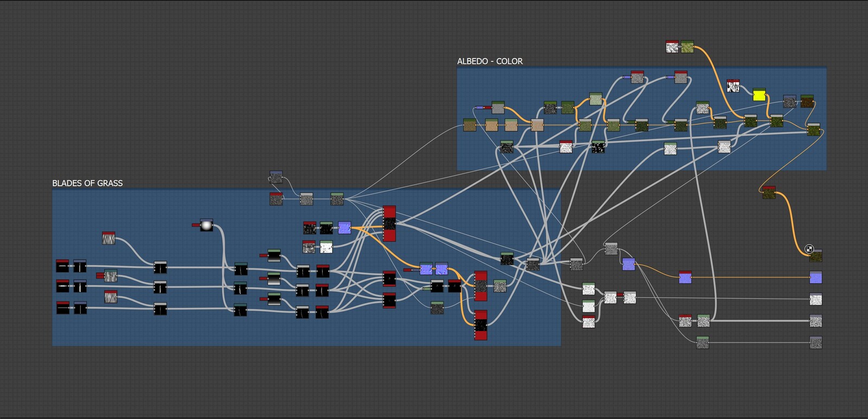Select the final grass blend node at Albedo frame right
The image size is (868, 419).
813,129
